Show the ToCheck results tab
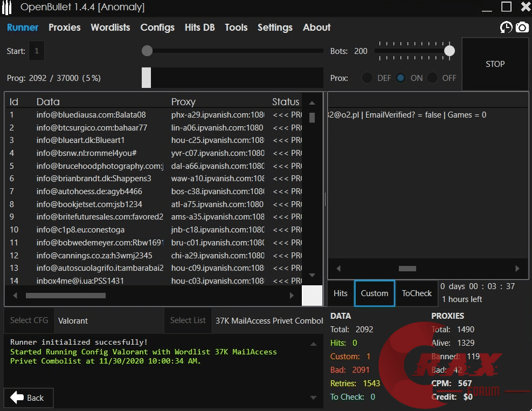The image size is (532, 411). (x=417, y=293)
